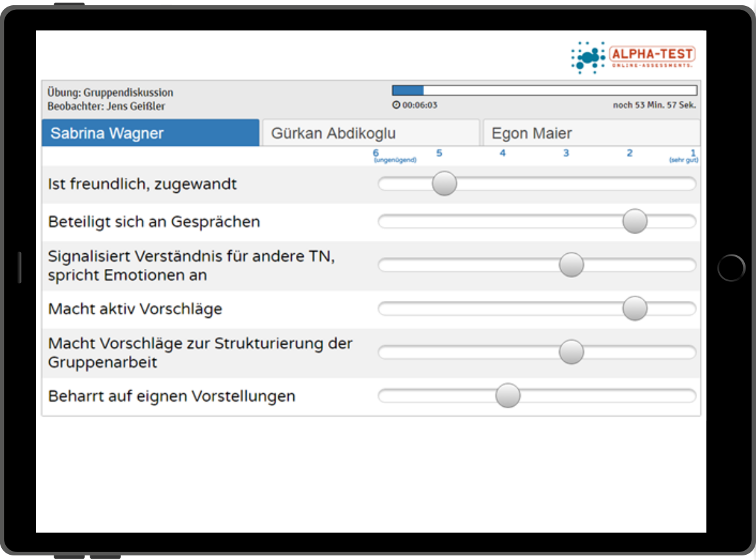Viewport: 756px width, 560px height.
Task: Click scale label 1 (sehr gut)
Action: coord(684,156)
